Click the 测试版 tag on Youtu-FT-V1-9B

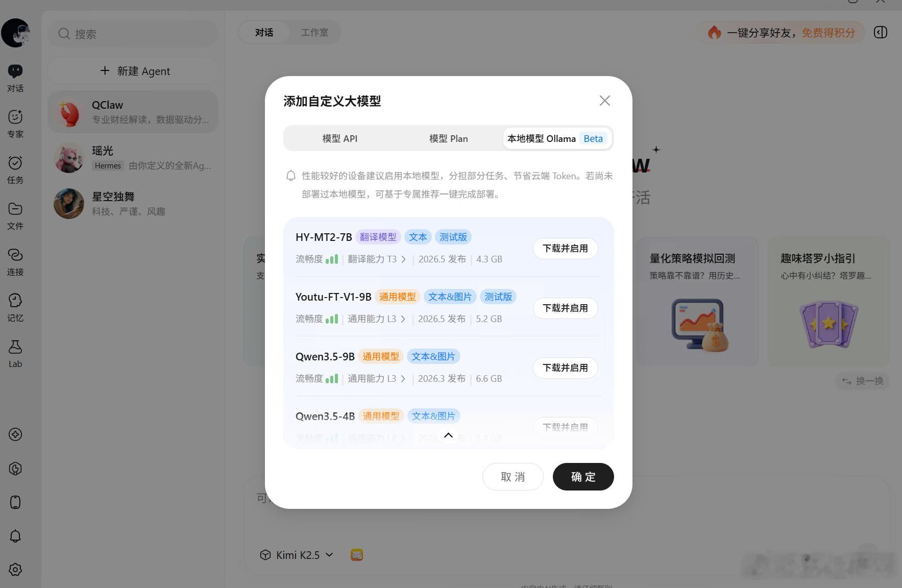[498, 297]
